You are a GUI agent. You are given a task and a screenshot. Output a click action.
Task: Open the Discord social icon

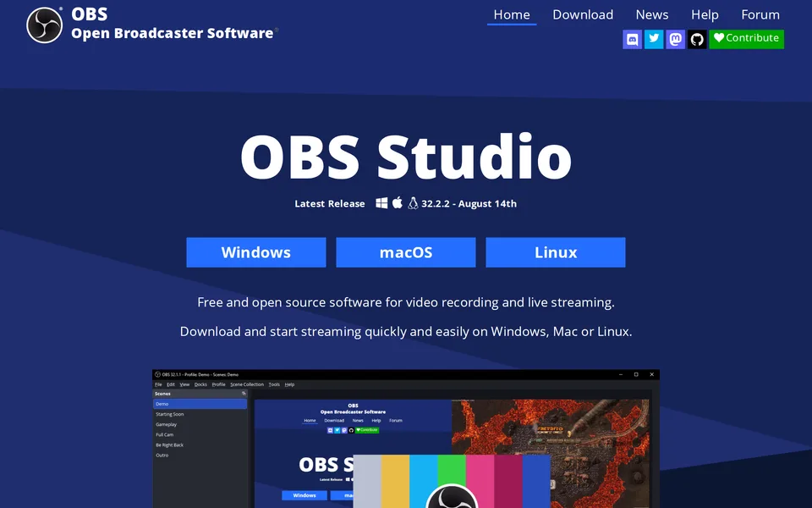click(x=633, y=39)
